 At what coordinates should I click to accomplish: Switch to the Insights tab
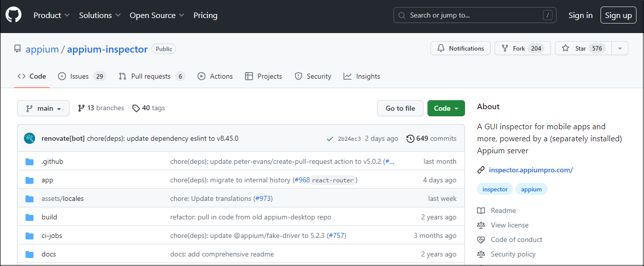tap(362, 76)
